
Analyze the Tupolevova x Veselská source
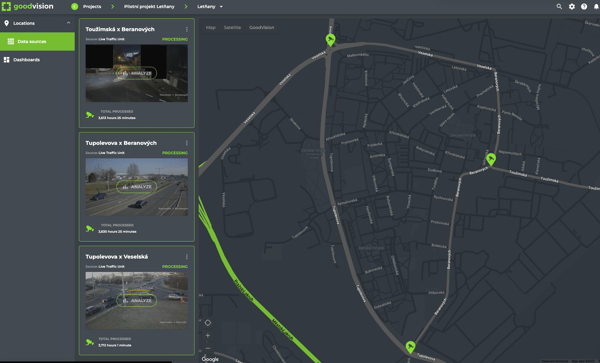[137, 300]
